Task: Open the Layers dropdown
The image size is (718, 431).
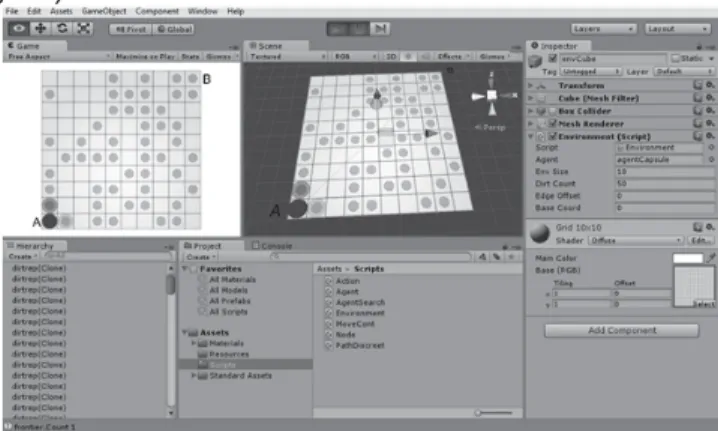Action: tap(604, 28)
